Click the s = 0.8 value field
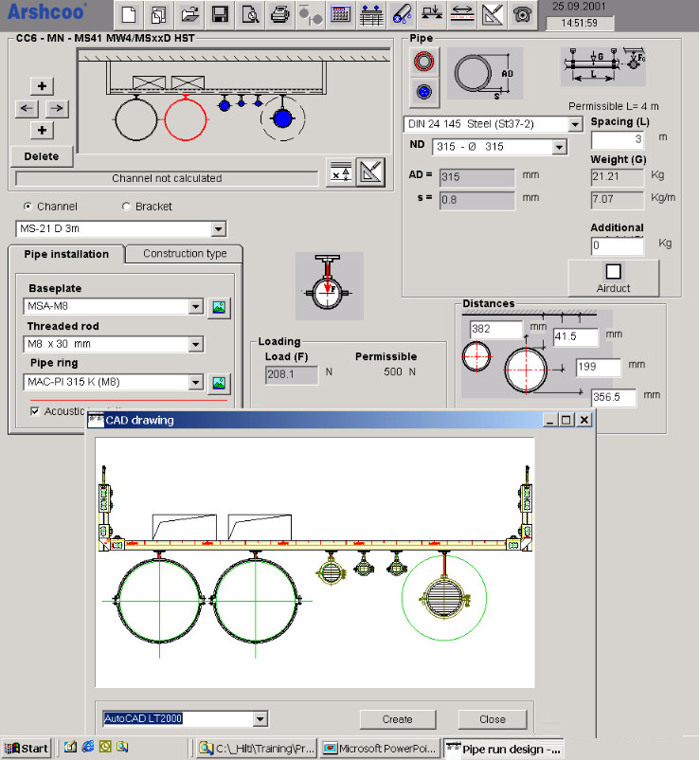This screenshot has width=700, height=760. (x=476, y=200)
